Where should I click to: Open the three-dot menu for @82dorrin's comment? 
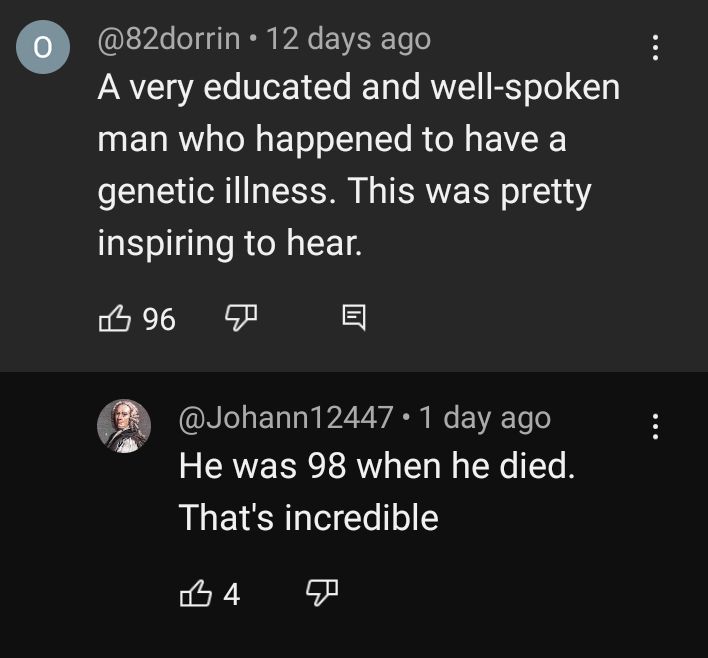[x=655, y=48]
